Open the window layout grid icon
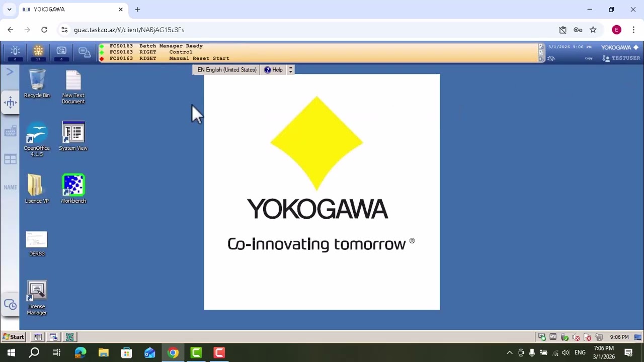 [10, 159]
